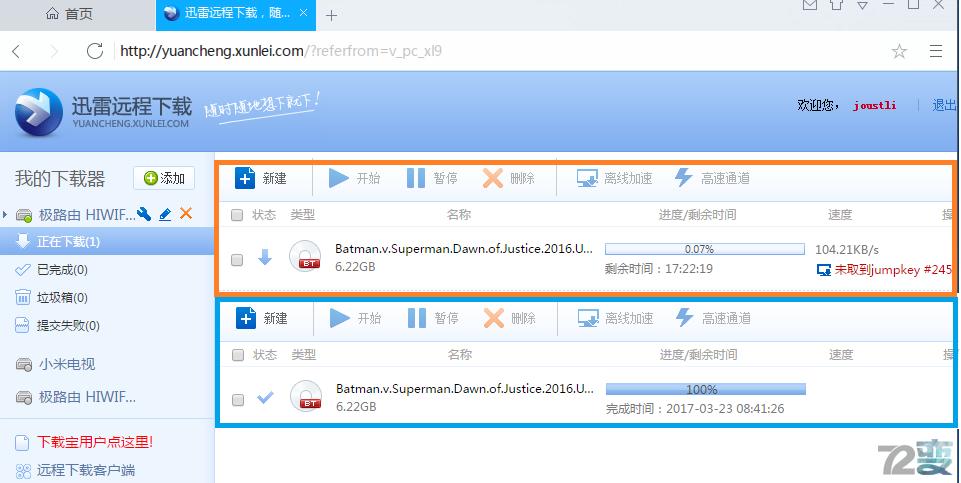Select the 迅雷远程下载 browser tab
The image size is (961, 483).
click(x=236, y=14)
